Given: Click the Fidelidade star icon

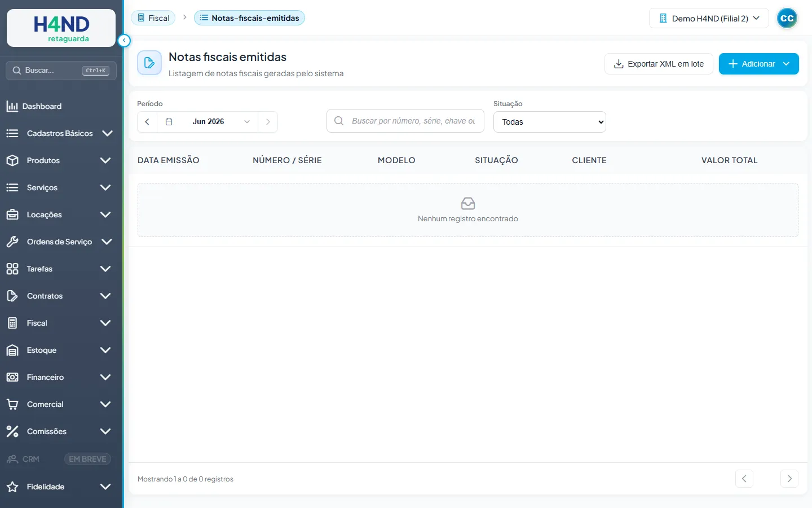Looking at the screenshot, I should point(12,487).
